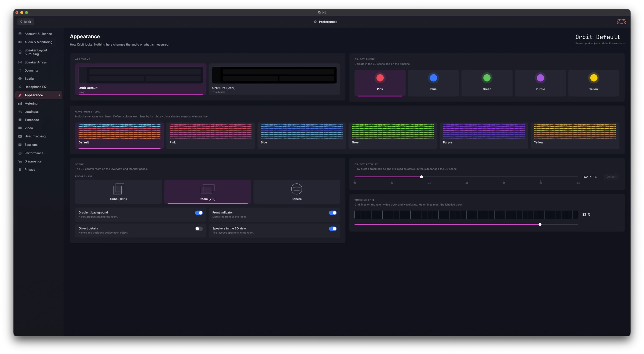Screen dimensions: 644x354
Task: Toggle Speakers in the 3D view switch
Action: click(x=333, y=229)
